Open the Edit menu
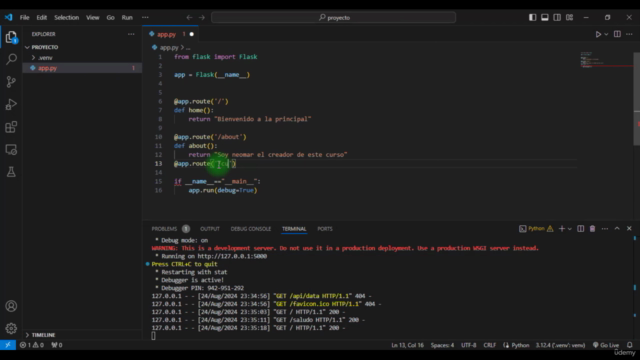The image size is (640, 360). [x=42, y=18]
